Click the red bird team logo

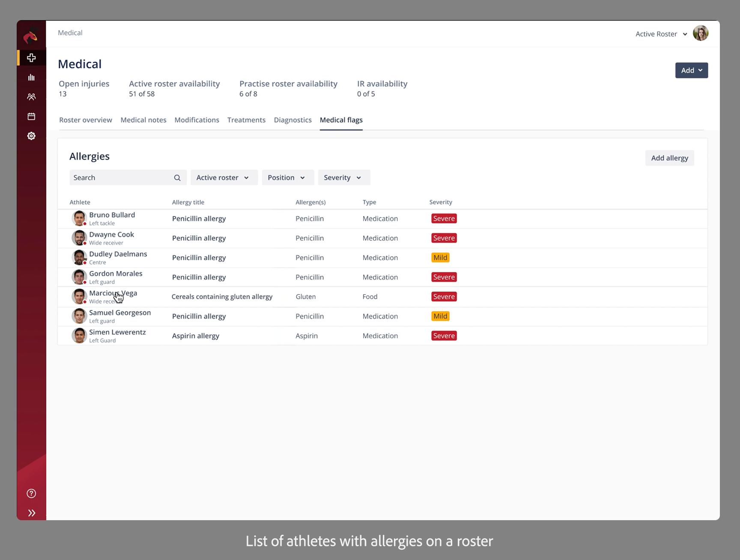[x=31, y=36]
